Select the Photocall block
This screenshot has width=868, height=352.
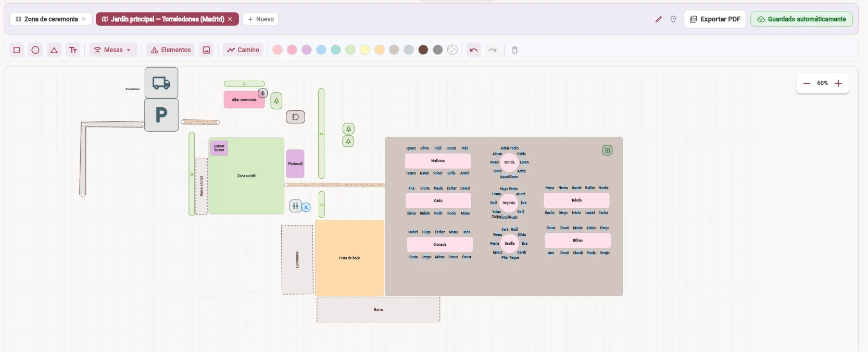(295, 164)
